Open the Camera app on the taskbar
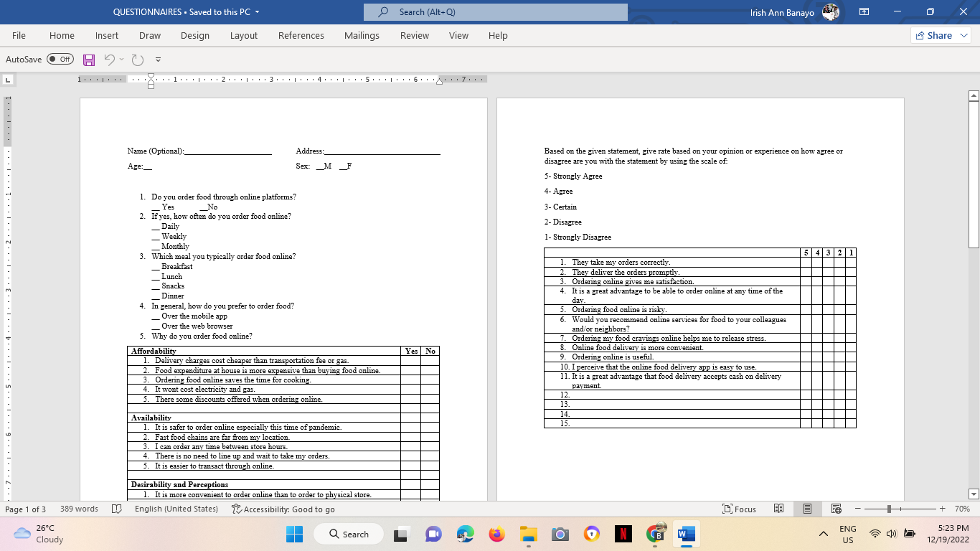This screenshot has height=551, width=980. (x=560, y=534)
